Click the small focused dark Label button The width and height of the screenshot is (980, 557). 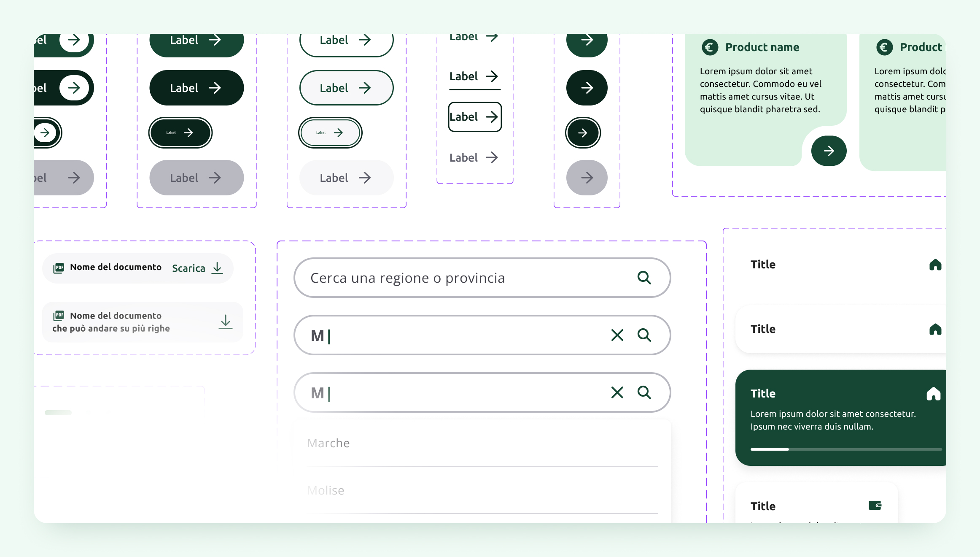[x=180, y=133]
